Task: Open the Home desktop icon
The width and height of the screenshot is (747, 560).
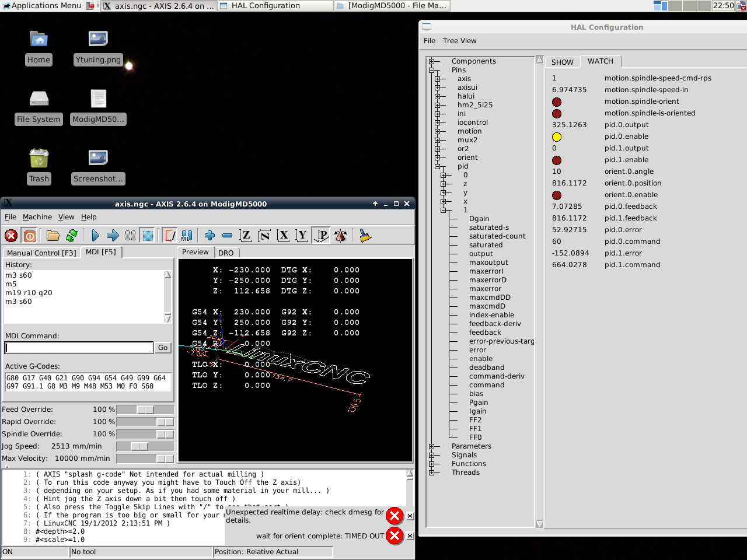Action: [x=39, y=48]
